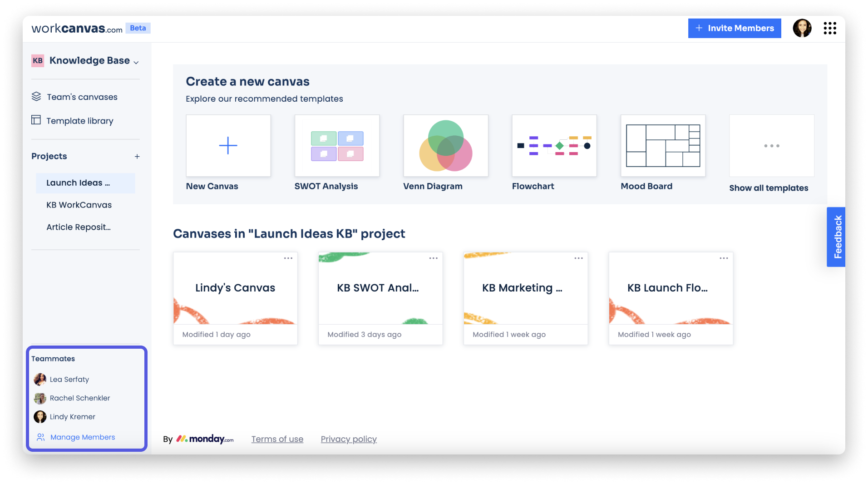Click the New Canvas plus icon
Image resolution: width=868 pixels, height=484 pixels.
228,145
